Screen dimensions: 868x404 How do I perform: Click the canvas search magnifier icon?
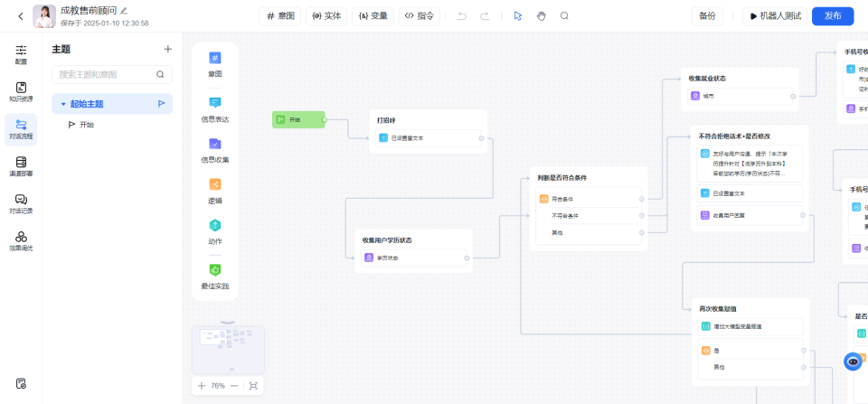pos(565,16)
